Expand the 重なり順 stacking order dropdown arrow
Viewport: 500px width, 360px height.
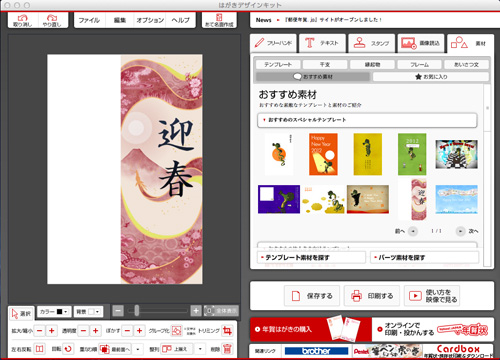click(x=138, y=349)
